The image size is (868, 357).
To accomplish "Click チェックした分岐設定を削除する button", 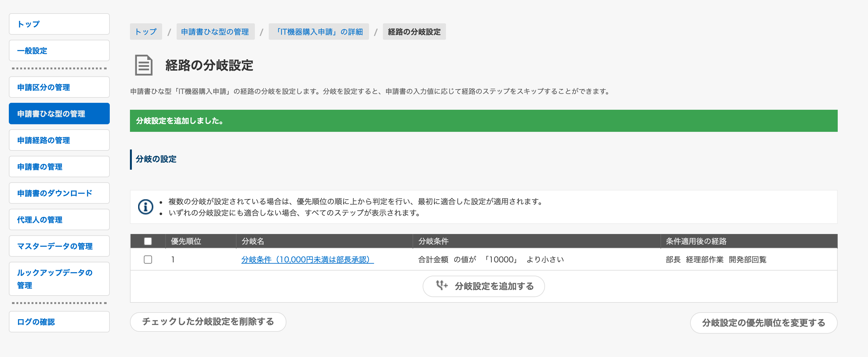I will coord(208,322).
